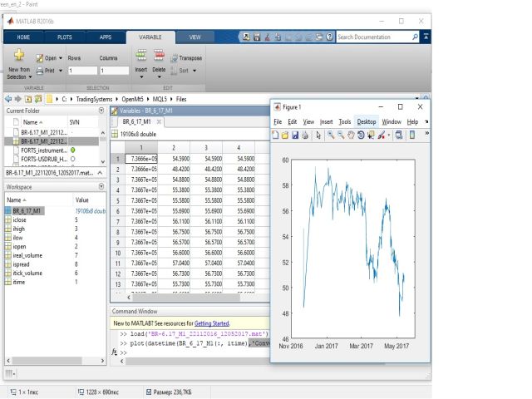532x399 pixels.
Task: Sort Workspace by the Value column header
Action: [81, 199]
